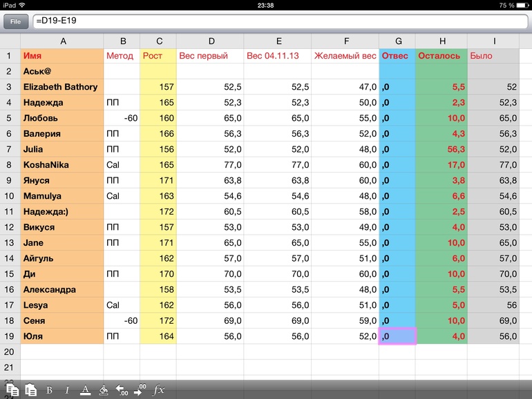Select cell containing 'Elizabeth Bathory'
The image size is (532, 399).
(x=63, y=87)
